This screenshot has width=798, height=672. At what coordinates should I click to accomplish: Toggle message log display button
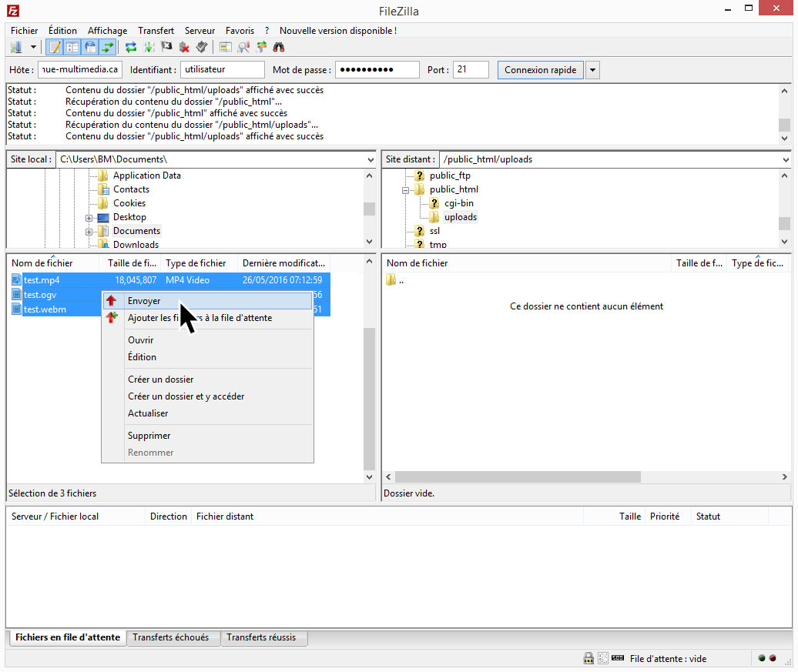click(55, 48)
